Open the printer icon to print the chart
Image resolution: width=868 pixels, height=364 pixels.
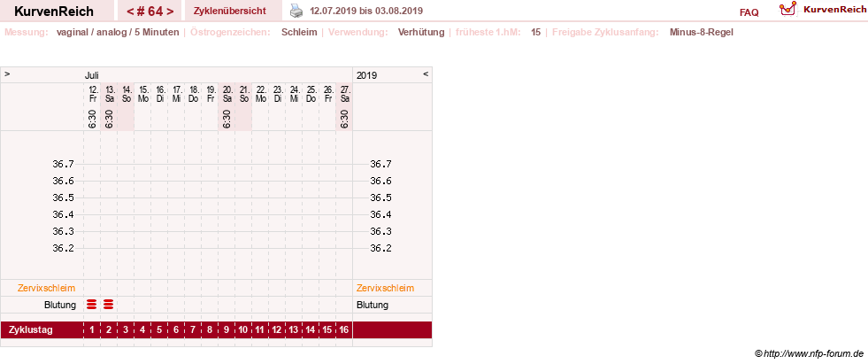(x=297, y=11)
